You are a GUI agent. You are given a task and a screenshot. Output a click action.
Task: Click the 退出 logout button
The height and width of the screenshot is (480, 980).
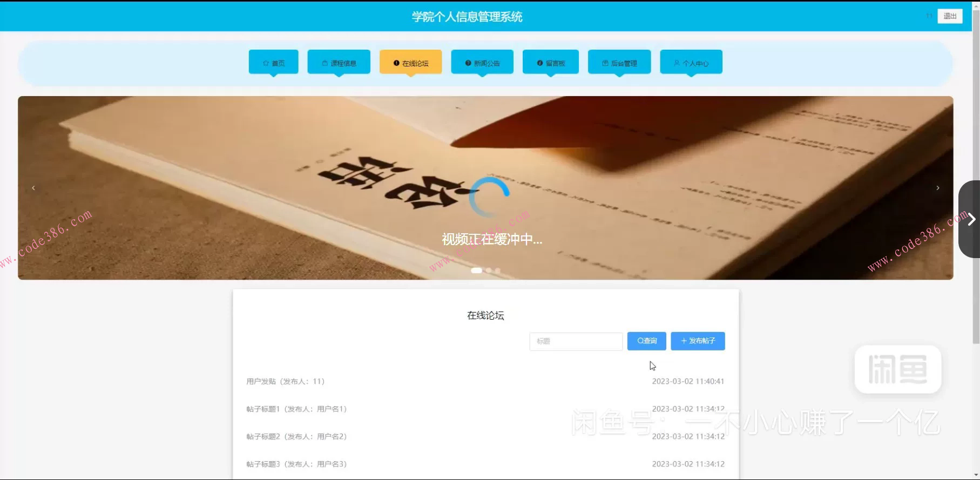(x=950, y=16)
